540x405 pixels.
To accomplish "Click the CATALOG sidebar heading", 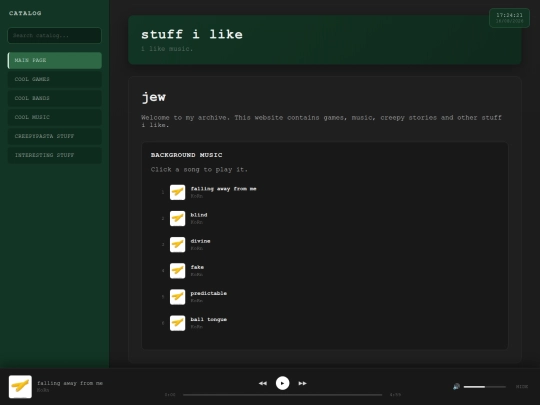I will (25, 13).
